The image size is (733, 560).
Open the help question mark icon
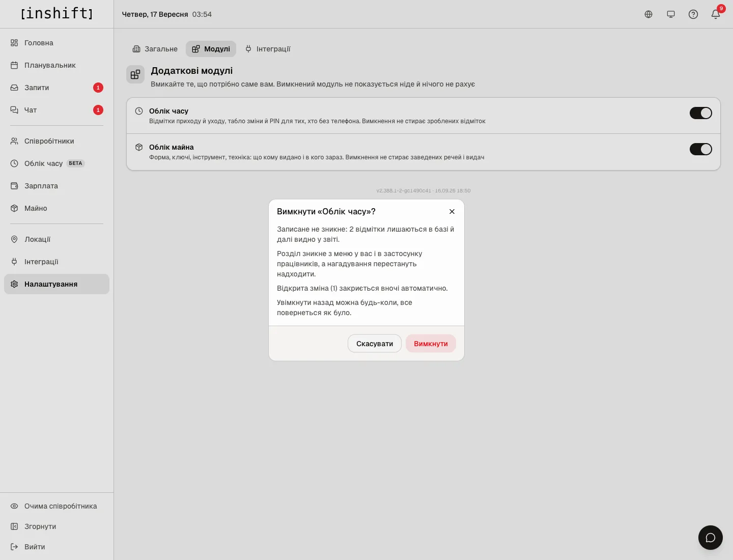coord(693,14)
